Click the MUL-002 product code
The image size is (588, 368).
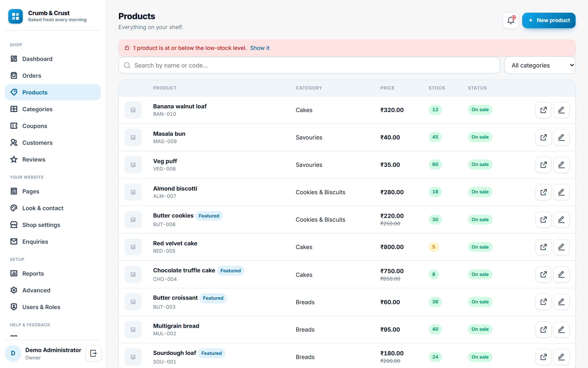(x=165, y=334)
